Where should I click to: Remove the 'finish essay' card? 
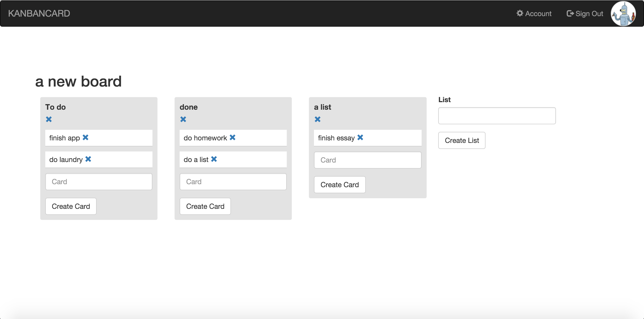pyautogui.click(x=360, y=137)
